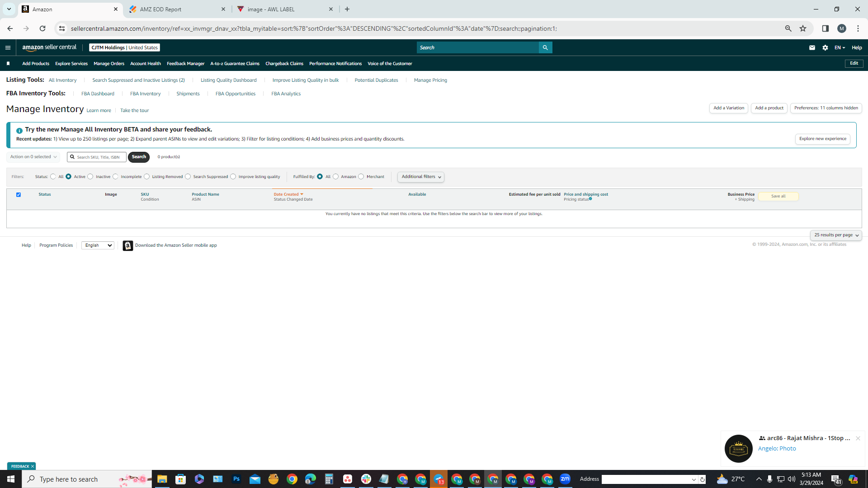Click the magnifier search button in header
Viewport: 868px width, 488px height.
pos(545,47)
